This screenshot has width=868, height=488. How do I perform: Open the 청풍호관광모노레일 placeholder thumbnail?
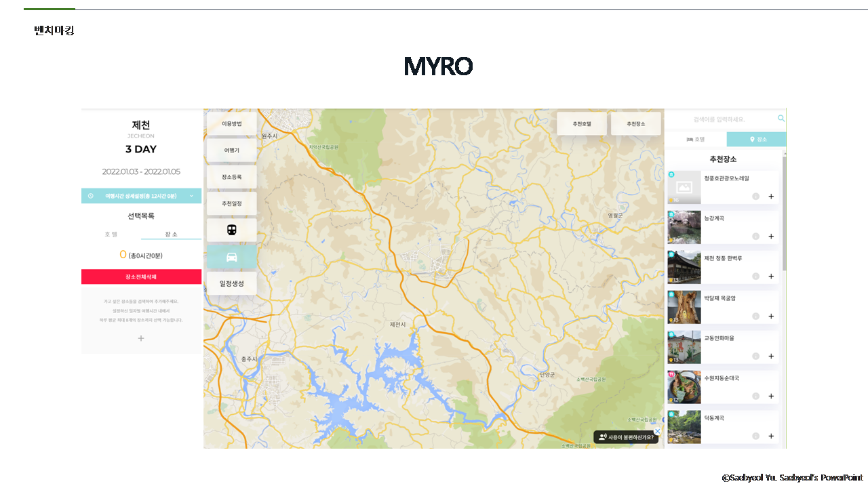tap(684, 188)
